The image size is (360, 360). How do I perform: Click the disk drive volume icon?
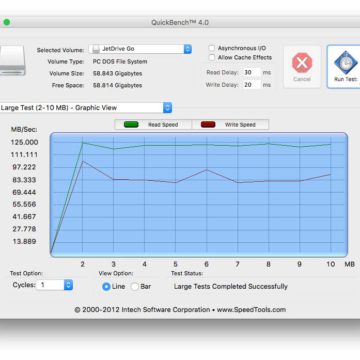(12, 60)
